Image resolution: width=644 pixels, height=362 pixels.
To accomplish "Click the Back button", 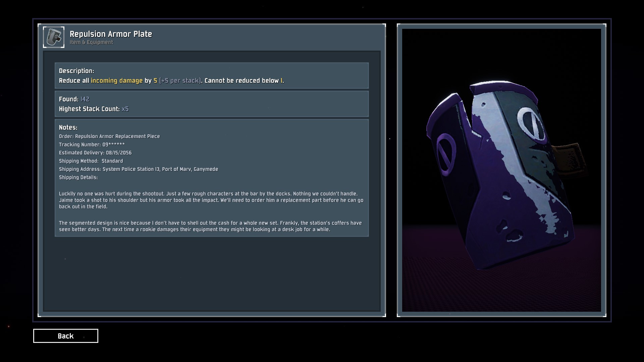I will 66,336.
